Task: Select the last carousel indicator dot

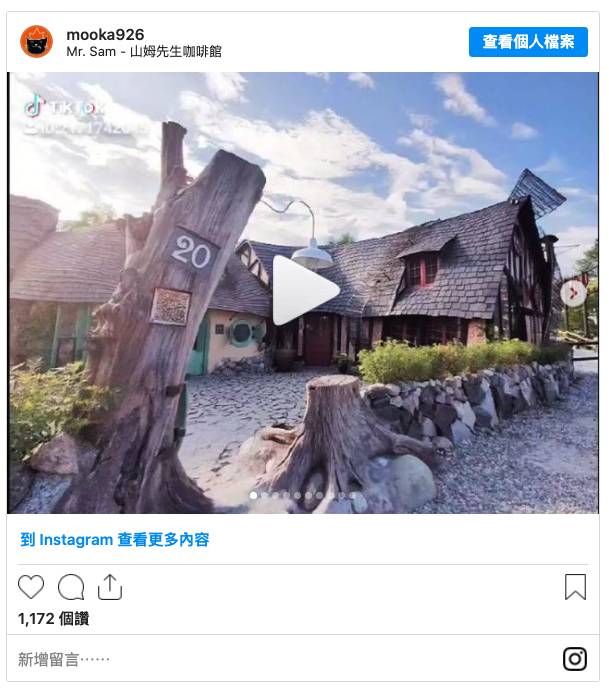Action: tap(353, 495)
